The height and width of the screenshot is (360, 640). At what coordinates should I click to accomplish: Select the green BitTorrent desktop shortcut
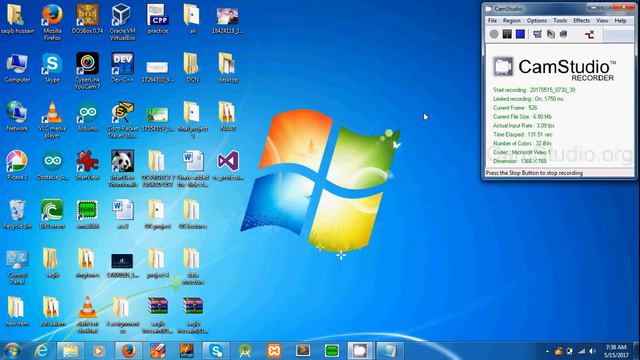(52, 214)
